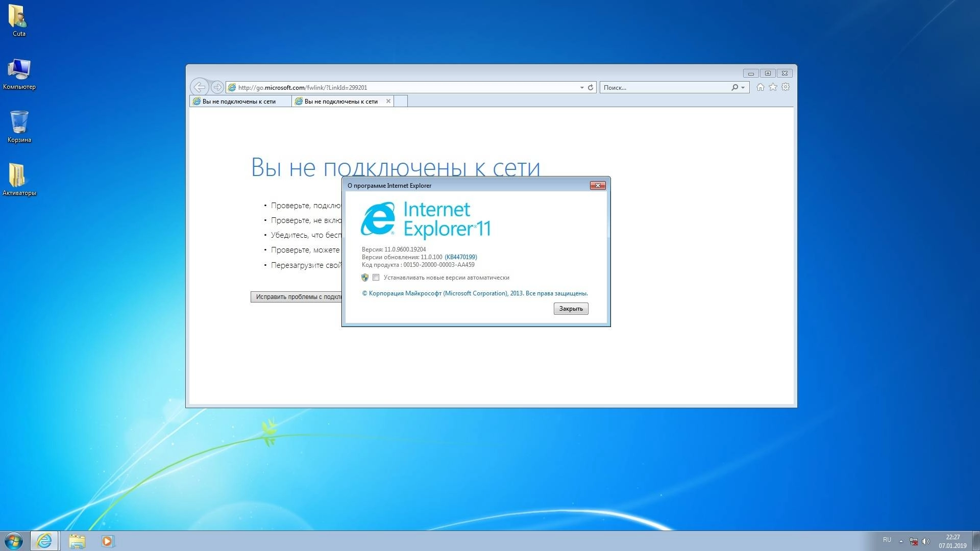The width and height of the screenshot is (980, 551).
Task: Open the Windows Start button
Action: coord(14,541)
